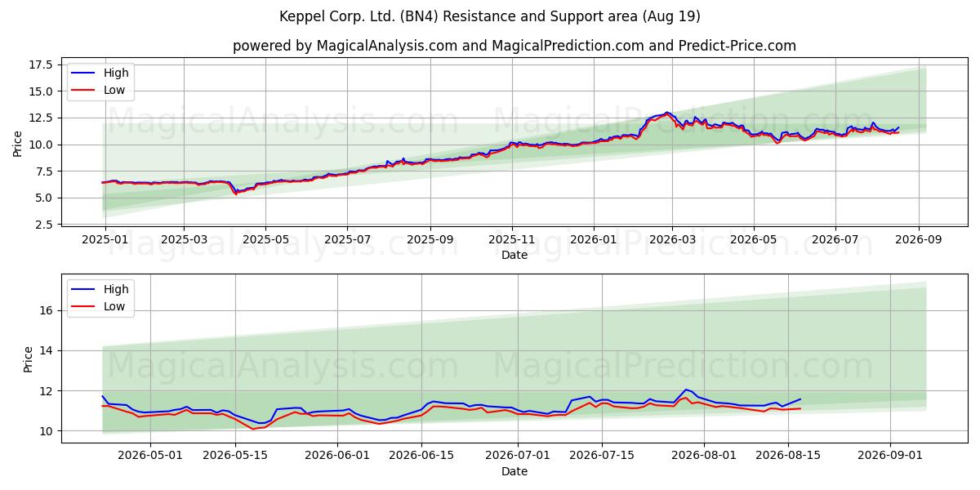Click the 'Price' axis label of the bottom chart
The image size is (980, 490).
[29, 359]
